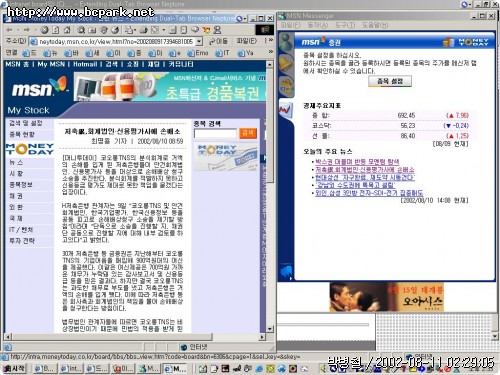
Task: Click the Print toolbar icon
Action: tap(144, 30)
